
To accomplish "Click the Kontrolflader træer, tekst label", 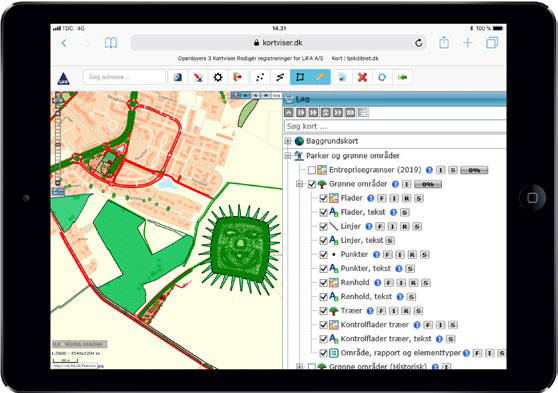I will 386,339.
